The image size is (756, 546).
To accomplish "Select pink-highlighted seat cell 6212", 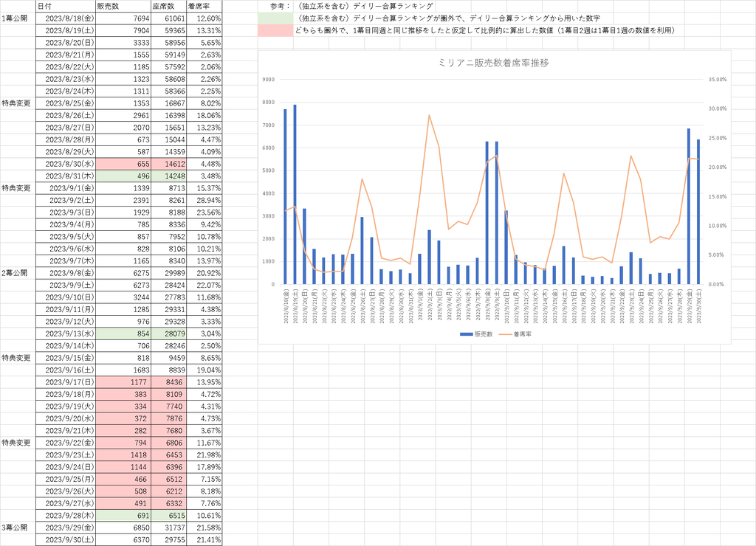I will pyautogui.click(x=168, y=491).
